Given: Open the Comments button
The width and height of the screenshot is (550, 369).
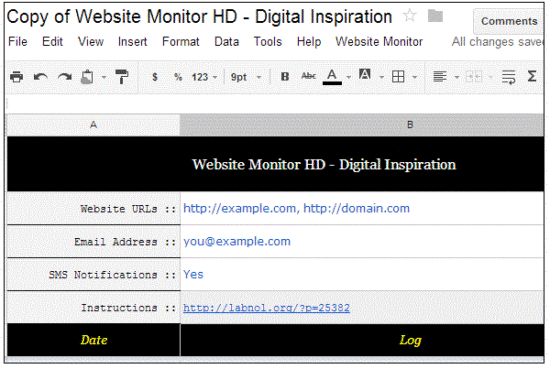Looking at the screenshot, I should (509, 21).
